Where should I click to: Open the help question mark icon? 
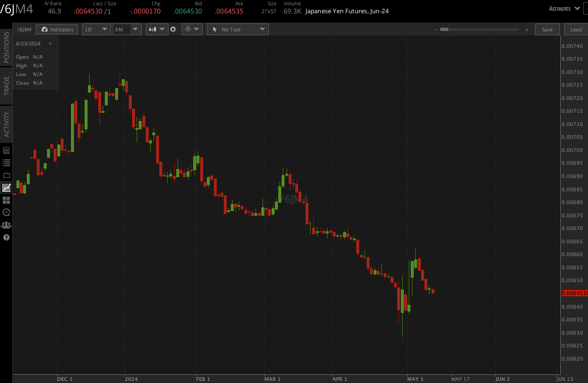click(6, 238)
